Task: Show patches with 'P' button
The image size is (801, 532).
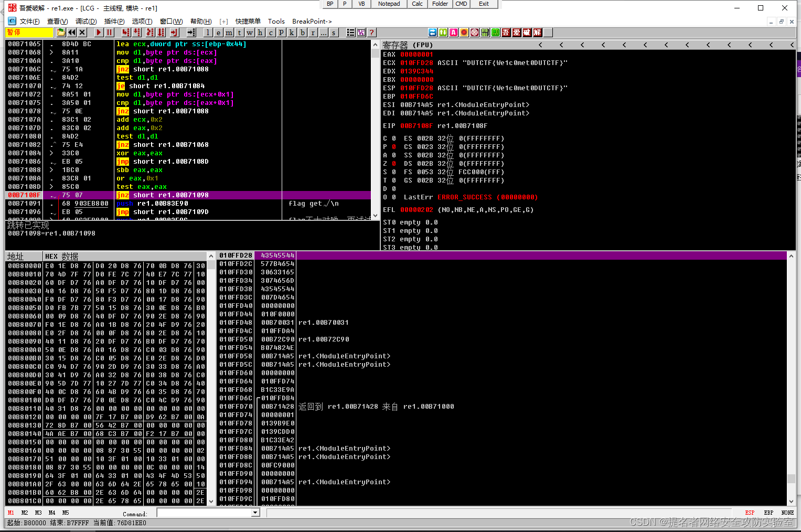Action: 282,33
